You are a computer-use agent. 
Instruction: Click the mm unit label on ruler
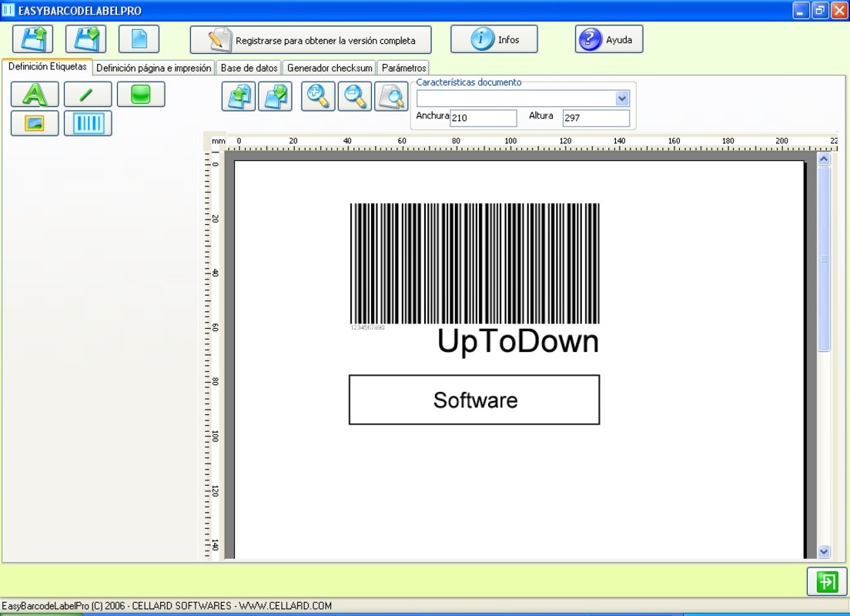coord(219,141)
